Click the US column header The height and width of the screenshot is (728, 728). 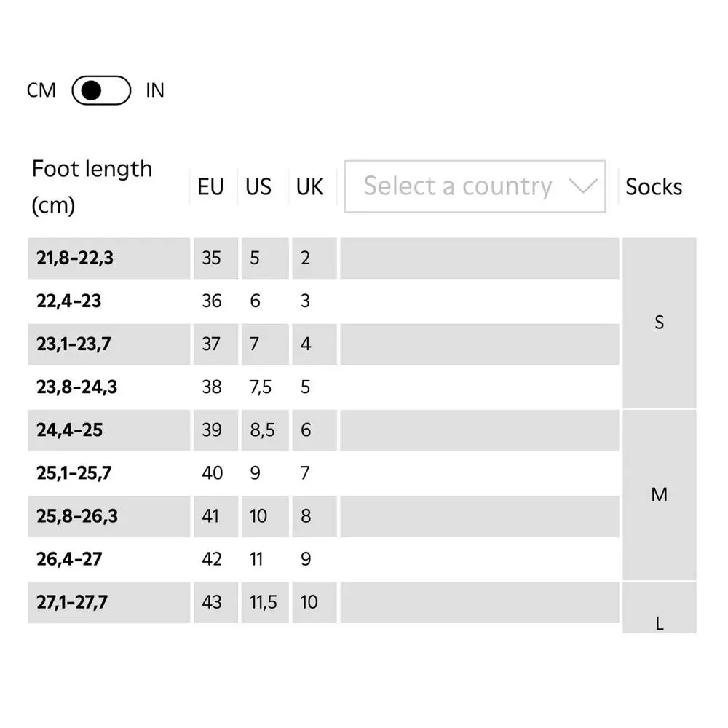(258, 187)
